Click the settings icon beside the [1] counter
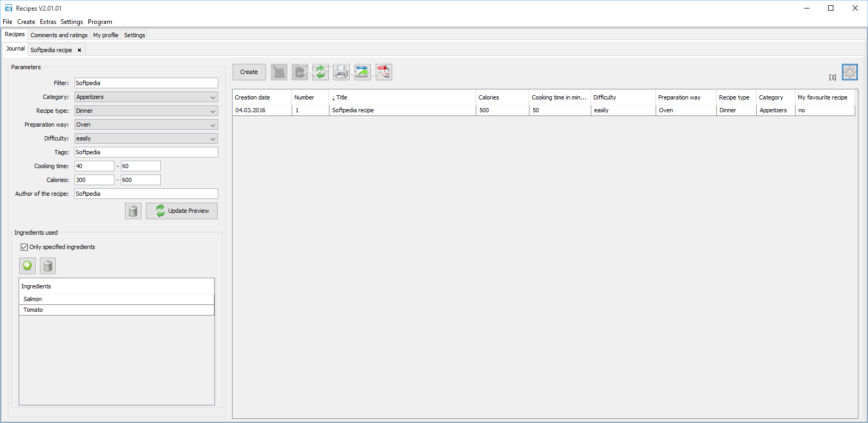The image size is (868, 423). pyautogui.click(x=850, y=72)
